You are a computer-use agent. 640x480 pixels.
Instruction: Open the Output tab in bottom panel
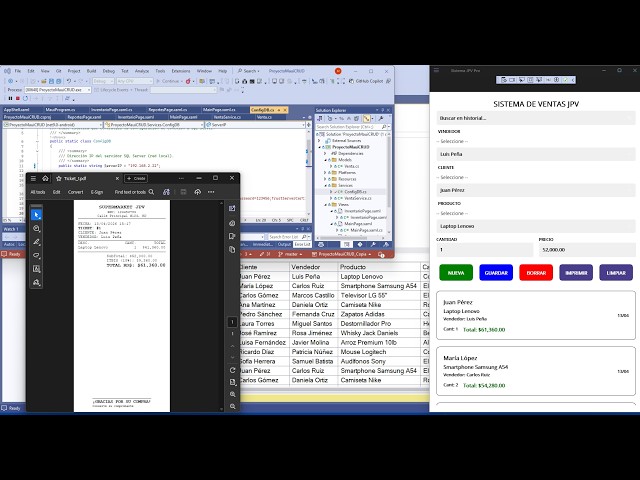284,244
